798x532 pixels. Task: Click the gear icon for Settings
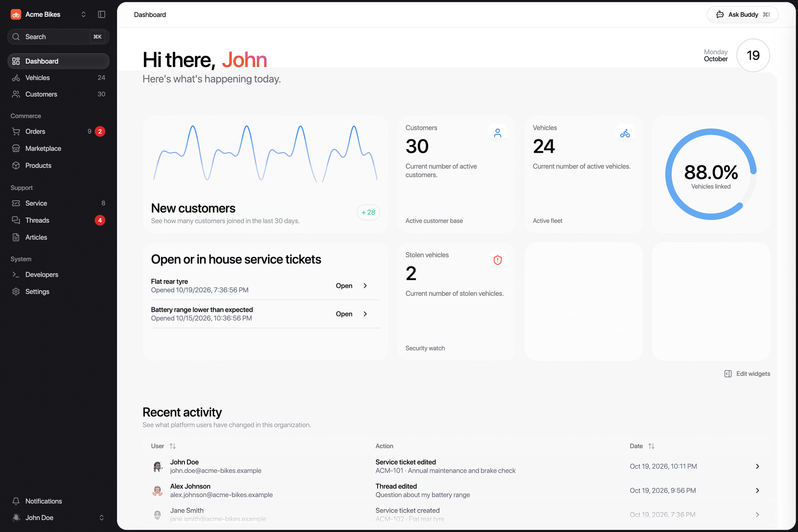16,292
